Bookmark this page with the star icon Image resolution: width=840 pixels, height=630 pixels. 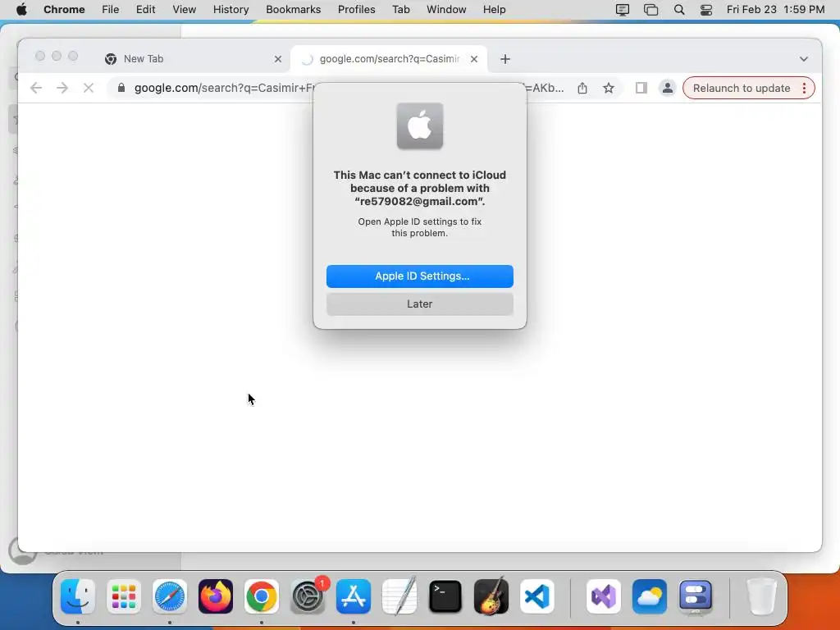point(608,88)
